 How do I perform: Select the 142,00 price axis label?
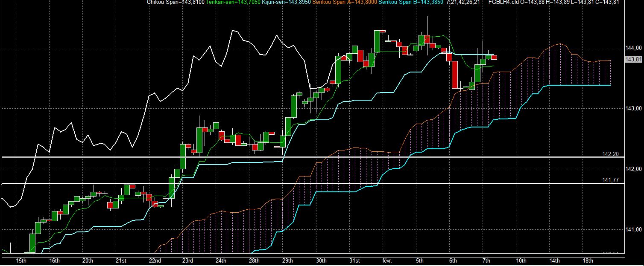click(x=634, y=169)
